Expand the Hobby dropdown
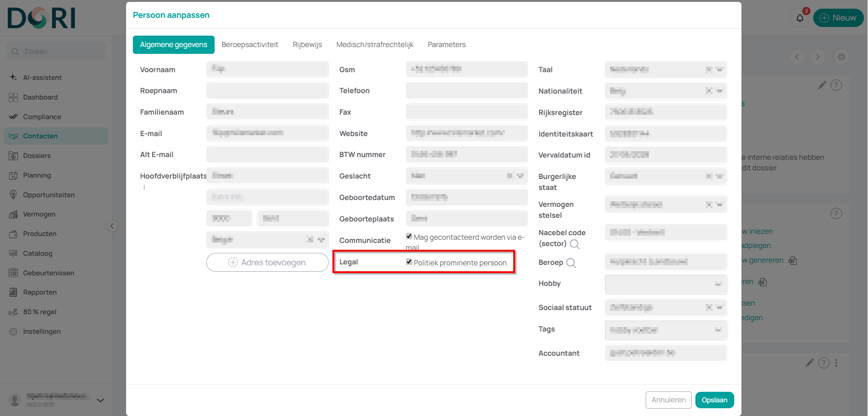Viewport: 868px width, 416px height. (666, 284)
